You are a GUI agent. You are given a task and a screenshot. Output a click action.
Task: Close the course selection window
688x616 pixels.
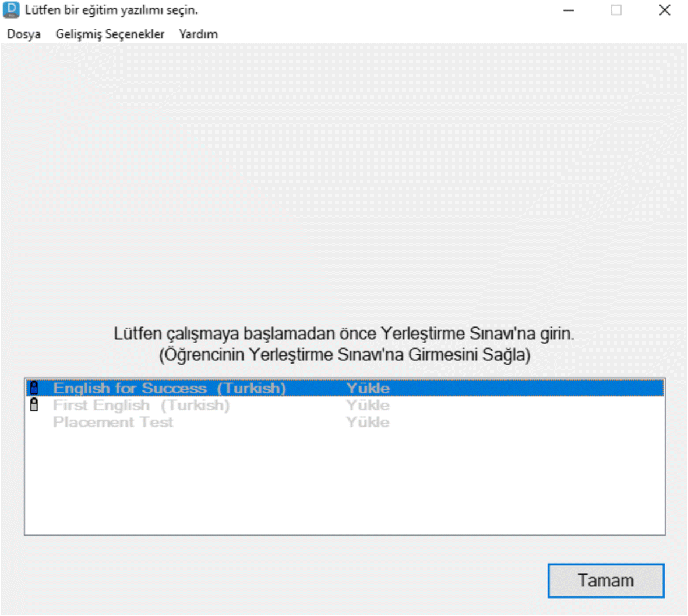click(664, 10)
